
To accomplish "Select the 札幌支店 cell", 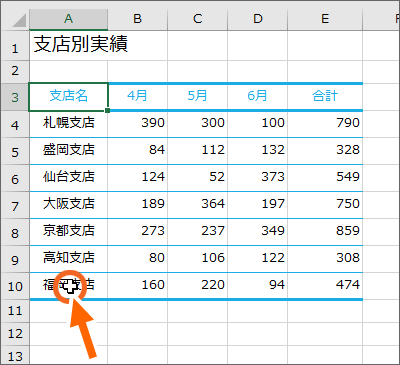I will click(x=68, y=124).
